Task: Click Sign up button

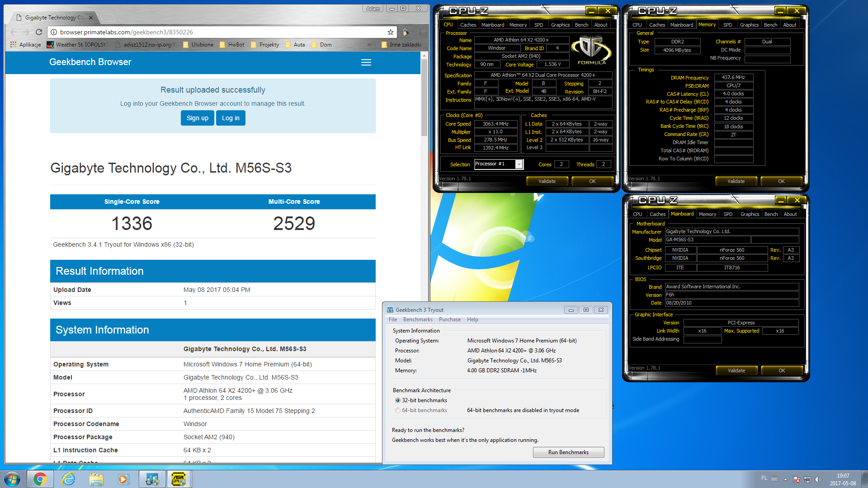Action: point(198,118)
